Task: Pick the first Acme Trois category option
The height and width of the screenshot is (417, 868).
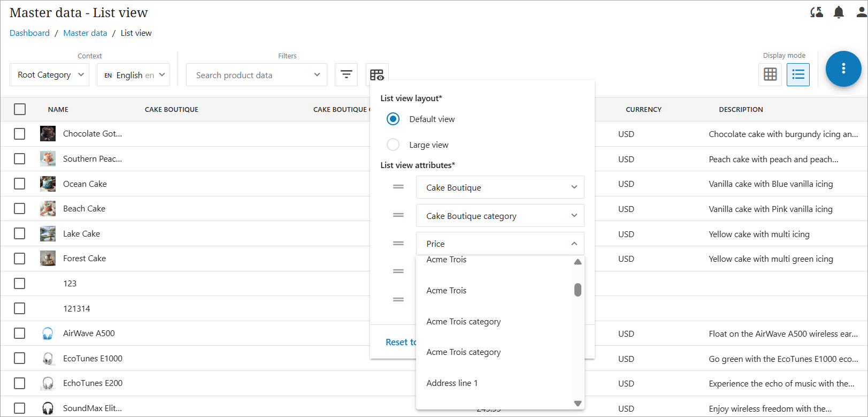Action: click(463, 321)
